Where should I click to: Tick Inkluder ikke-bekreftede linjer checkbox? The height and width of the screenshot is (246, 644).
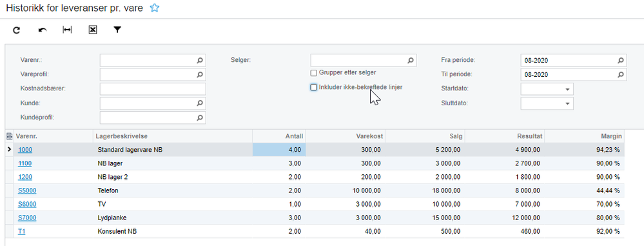click(x=314, y=87)
